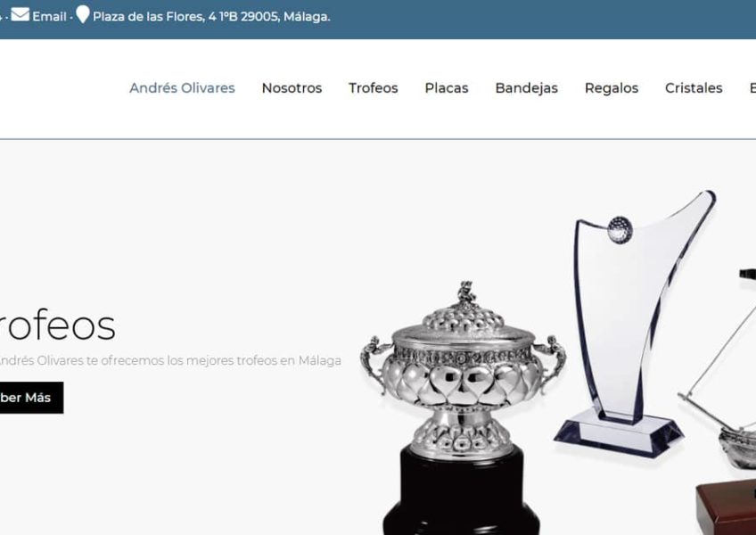Open the Email contact link
The height and width of the screenshot is (535, 756).
coord(49,16)
